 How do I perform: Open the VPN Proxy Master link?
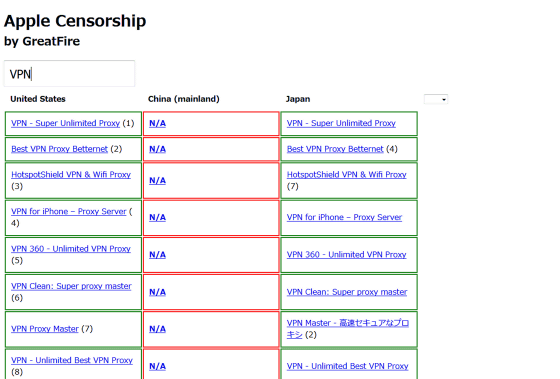click(x=45, y=329)
